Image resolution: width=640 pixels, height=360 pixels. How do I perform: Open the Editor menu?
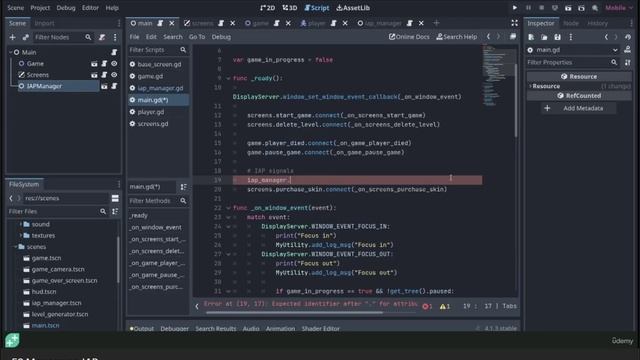[x=90, y=8]
